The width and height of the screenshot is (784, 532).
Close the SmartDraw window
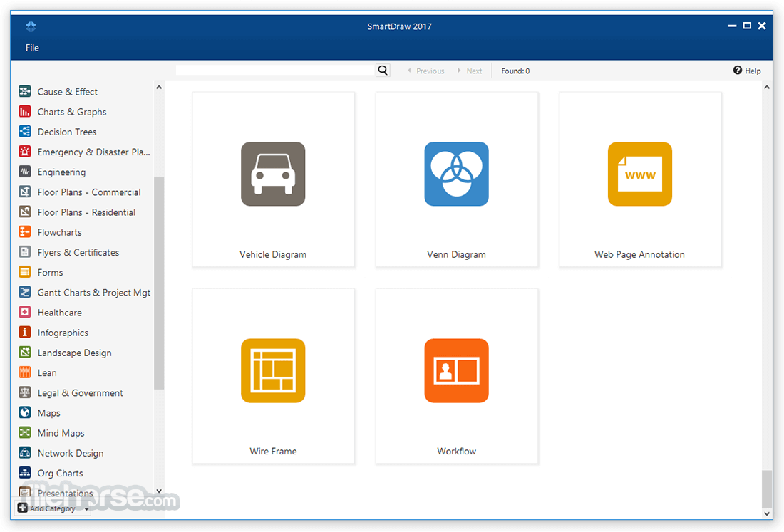pos(762,26)
